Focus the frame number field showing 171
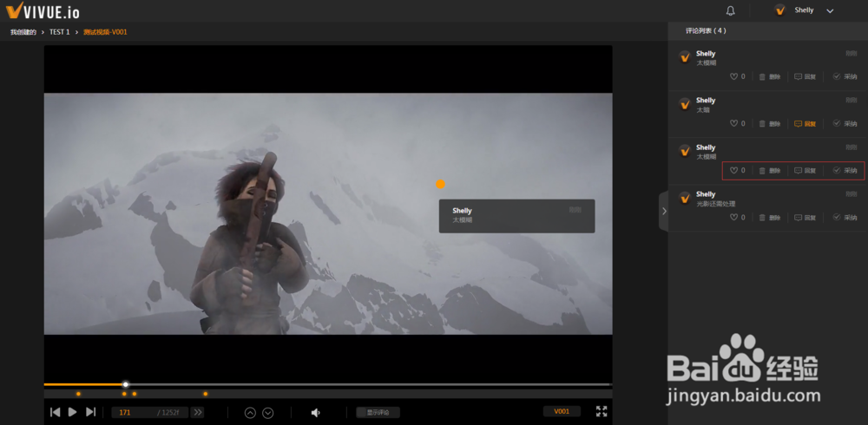The height and width of the screenshot is (425, 868). [134, 412]
